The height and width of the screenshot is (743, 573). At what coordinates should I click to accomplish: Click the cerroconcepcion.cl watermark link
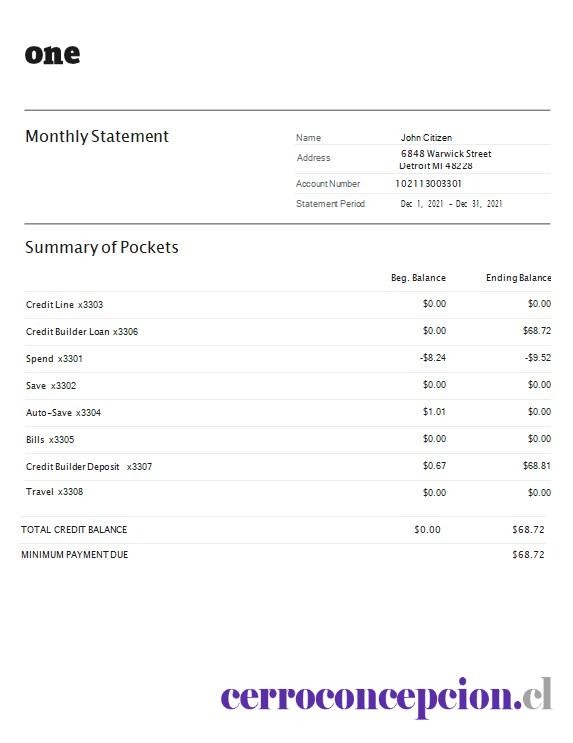pos(386,697)
